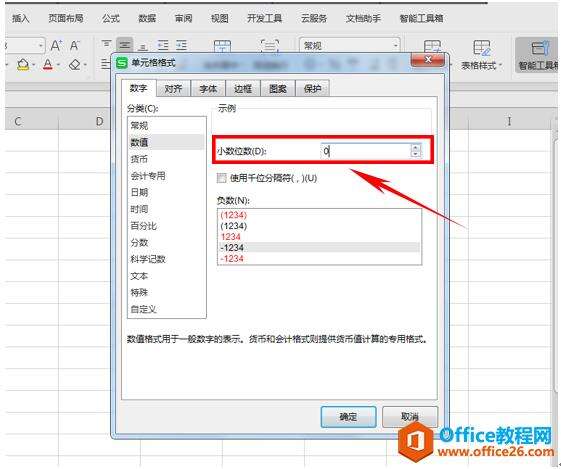Select 科学记数 in the category list
561x469 pixels.
click(166, 259)
